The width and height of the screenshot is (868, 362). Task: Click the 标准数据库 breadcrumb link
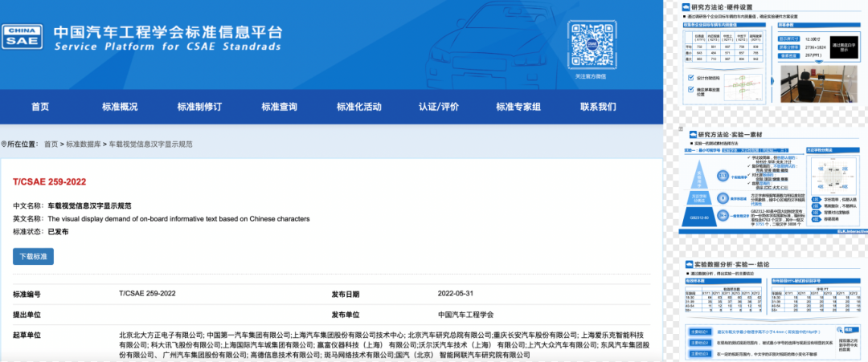(83, 144)
